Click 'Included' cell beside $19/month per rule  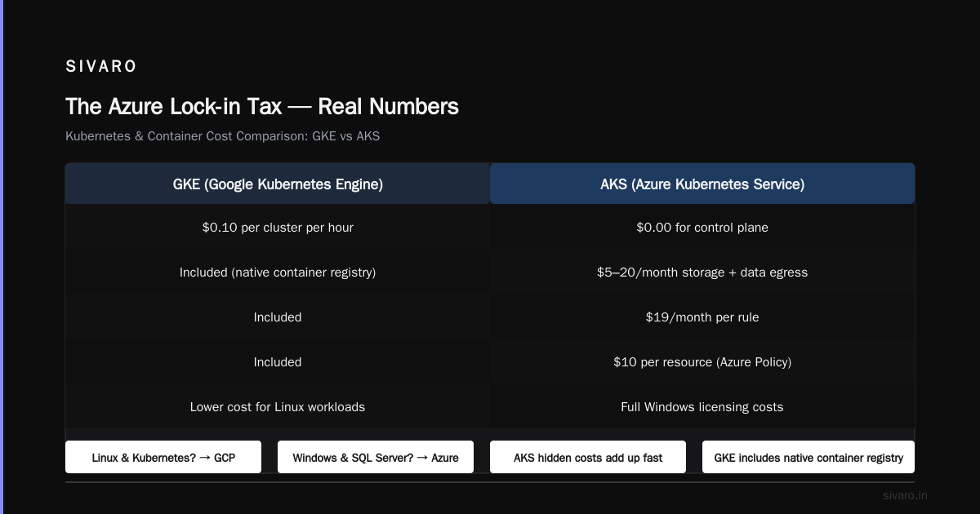pos(278,317)
